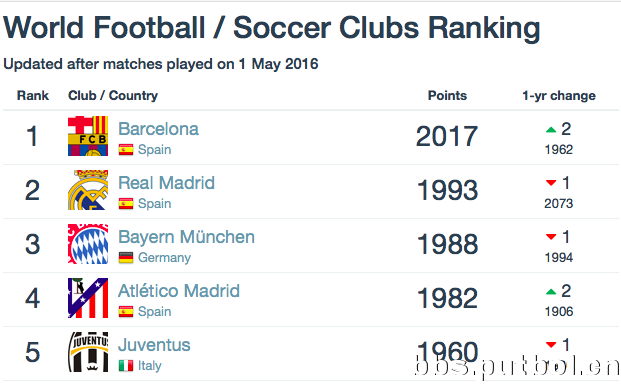Click the Bayern München club crest
Image resolution: width=621 pixels, height=386 pixels.
coord(88,244)
